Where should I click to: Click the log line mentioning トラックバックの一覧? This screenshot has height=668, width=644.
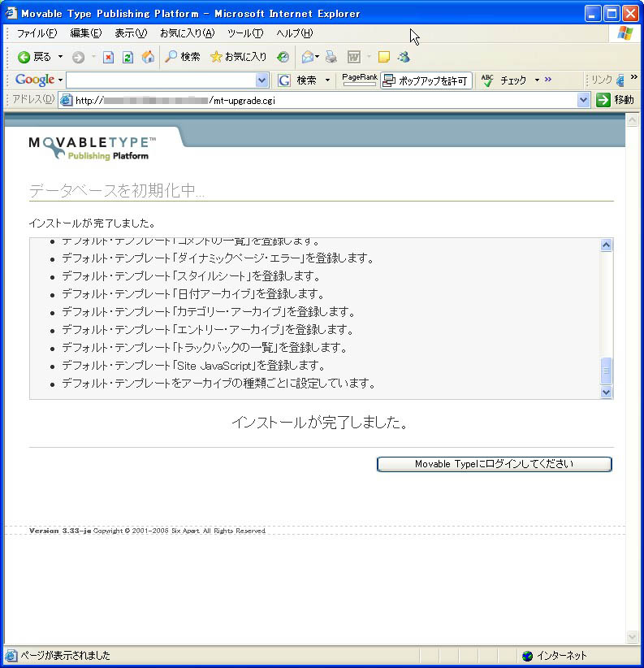205,348
